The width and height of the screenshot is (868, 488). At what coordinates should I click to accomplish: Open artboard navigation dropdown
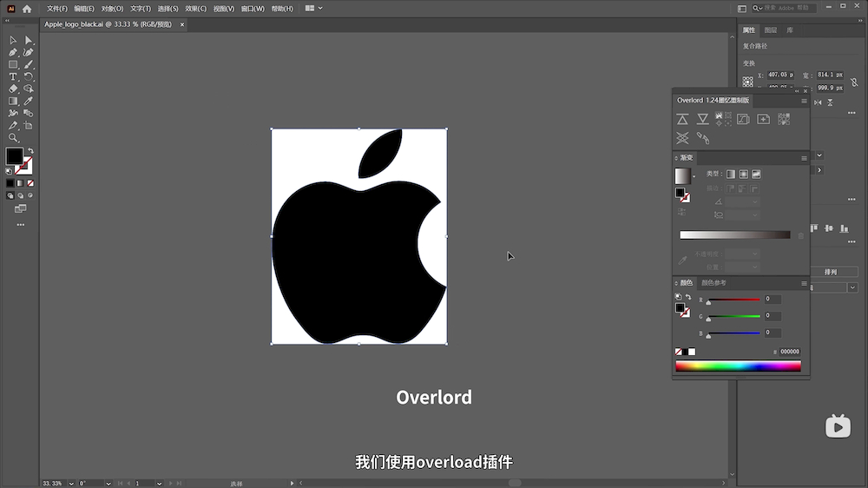(159, 484)
